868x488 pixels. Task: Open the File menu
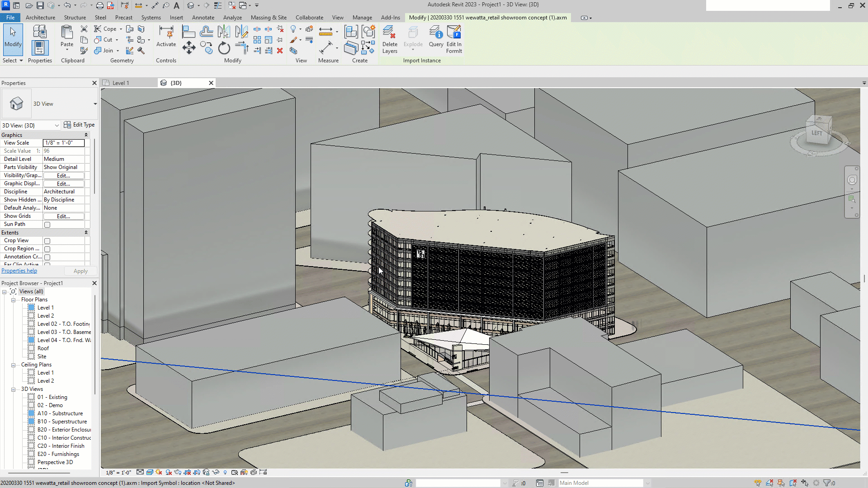[10, 18]
